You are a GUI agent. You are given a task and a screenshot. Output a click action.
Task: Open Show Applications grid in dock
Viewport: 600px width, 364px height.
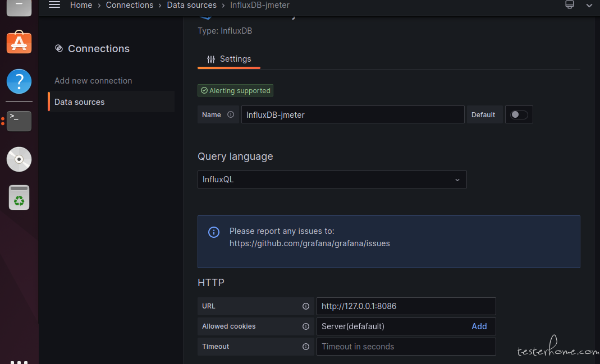19,362
